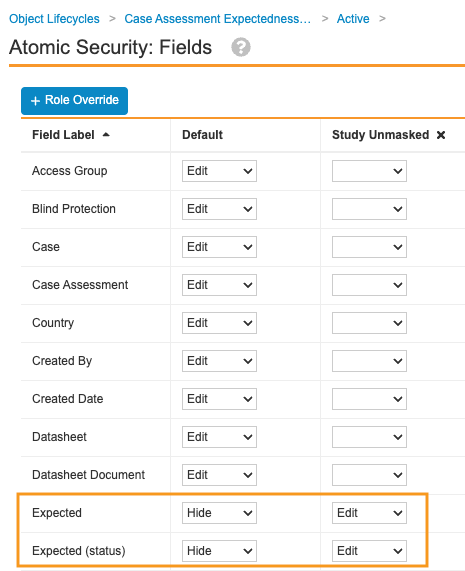This screenshot has height=571, width=465.
Task: Open Study Unmasked dropdown for Blind Protection
Action: tap(369, 209)
